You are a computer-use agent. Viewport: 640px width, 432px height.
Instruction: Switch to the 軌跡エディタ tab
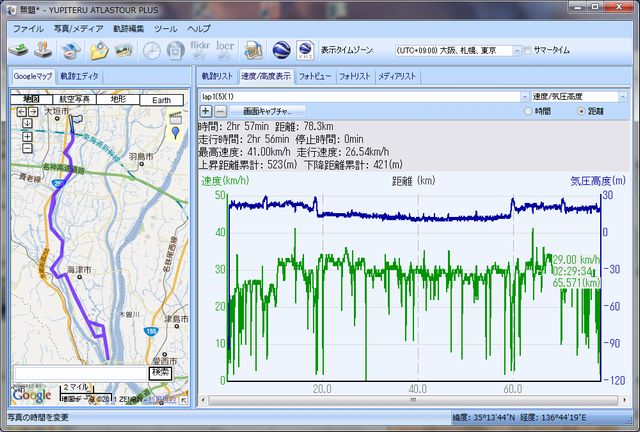[x=79, y=76]
